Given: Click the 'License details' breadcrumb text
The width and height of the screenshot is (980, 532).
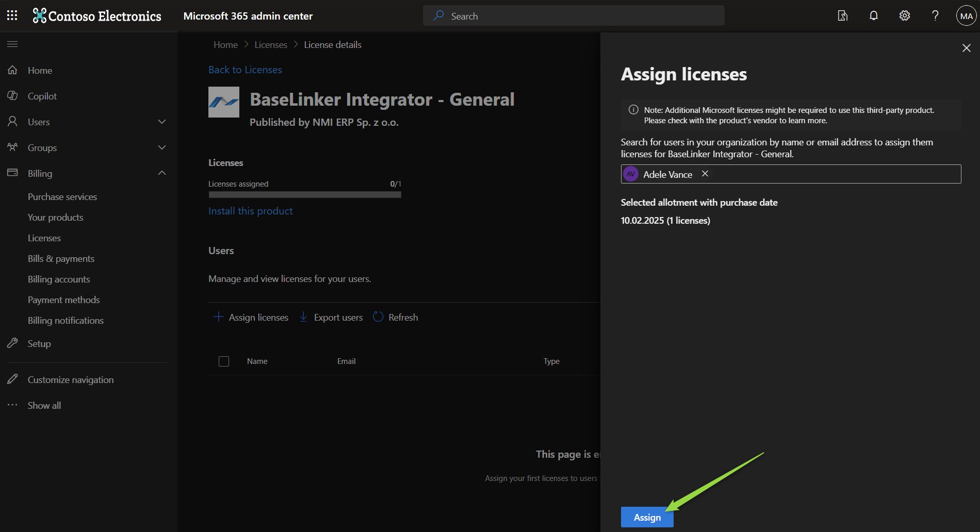Looking at the screenshot, I should click(333, 45).
